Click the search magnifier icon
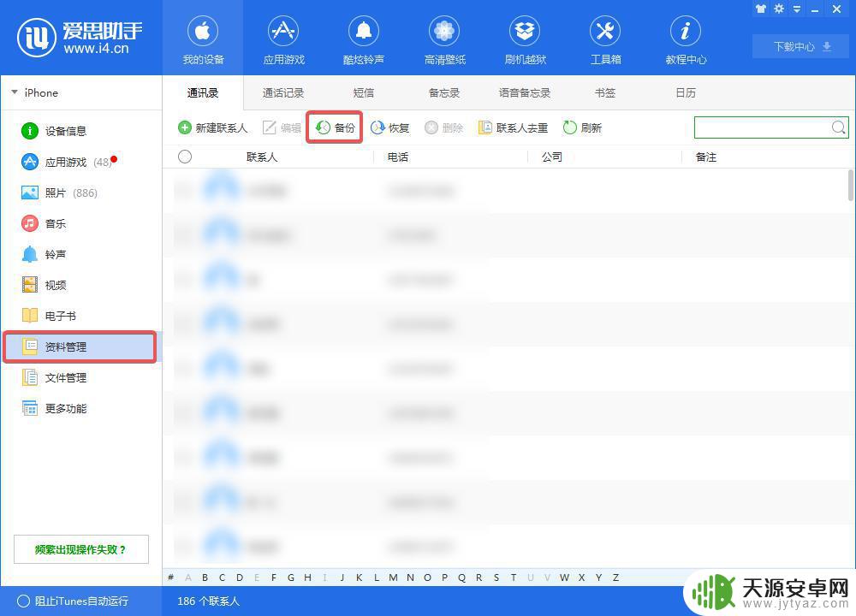The height and width of the screenshot is (616, 856). 839,127
